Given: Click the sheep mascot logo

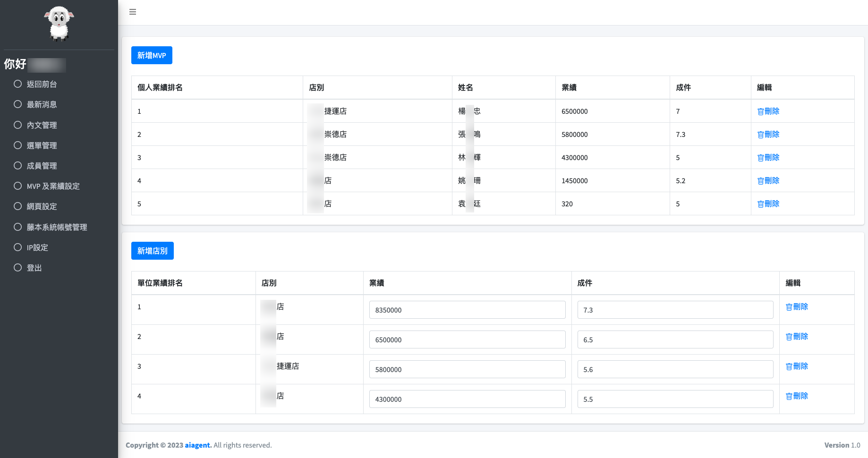Looking at the screenshot, I should coord(59,24).
